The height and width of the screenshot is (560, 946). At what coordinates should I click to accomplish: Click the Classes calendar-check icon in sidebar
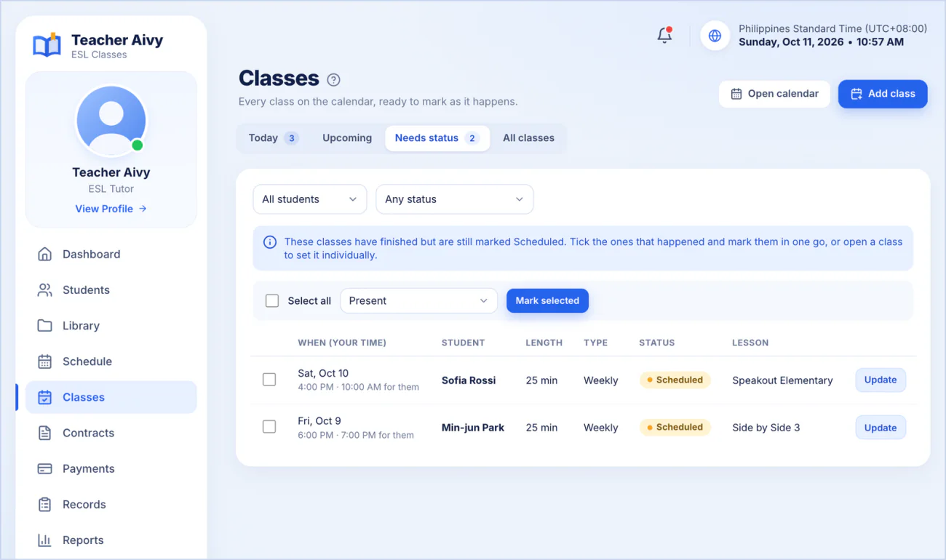point(44,397)
